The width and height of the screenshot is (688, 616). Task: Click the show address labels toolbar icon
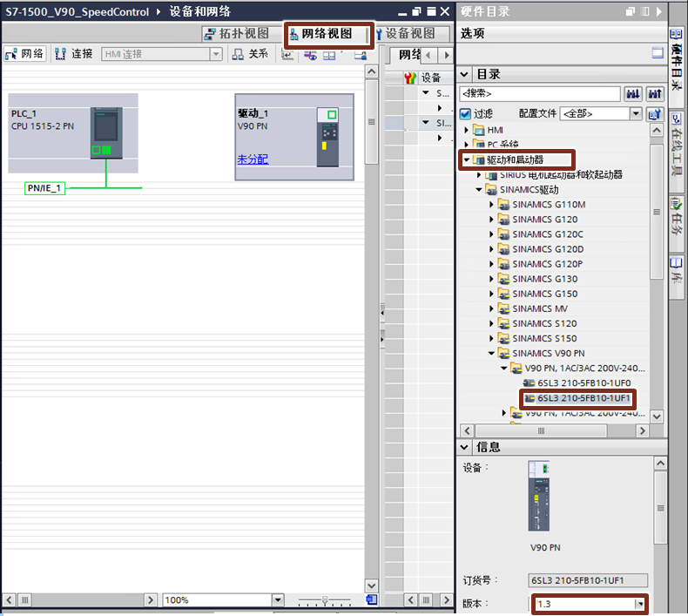[287, 55]
